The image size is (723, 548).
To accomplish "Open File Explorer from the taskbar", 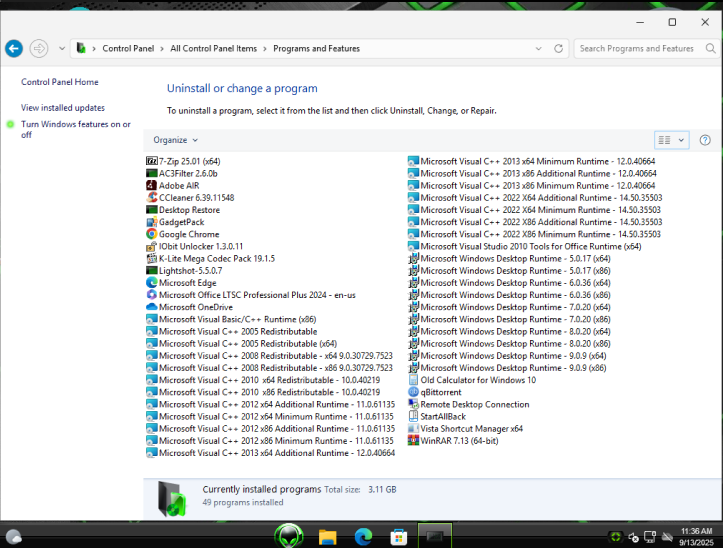I will tap(327, 537).
